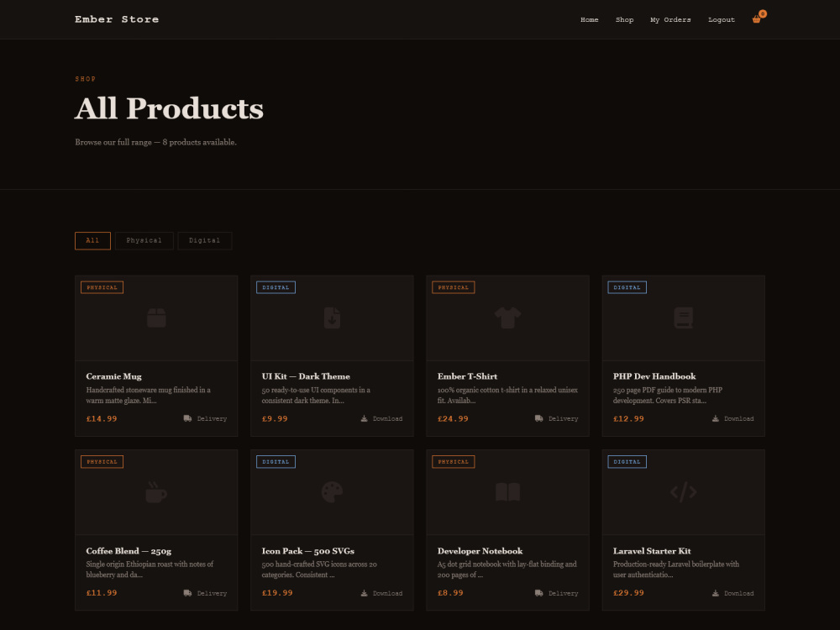Image resolution: width=840 pixels, height=630 pixels.
Task: Click the cart count badge on the basket
Action: pyautogui.click(x=763, y=14)
